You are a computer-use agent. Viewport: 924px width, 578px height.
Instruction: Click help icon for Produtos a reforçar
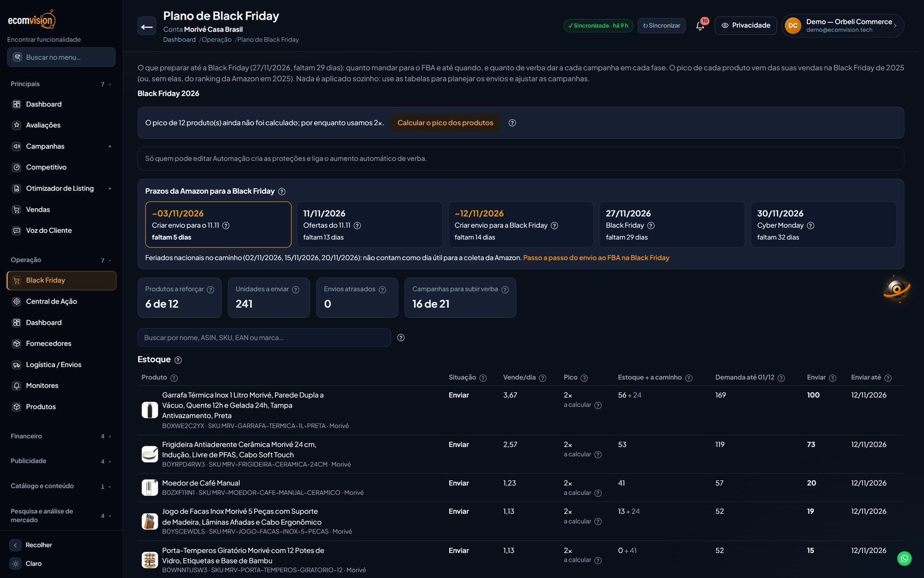coord(210,290)
